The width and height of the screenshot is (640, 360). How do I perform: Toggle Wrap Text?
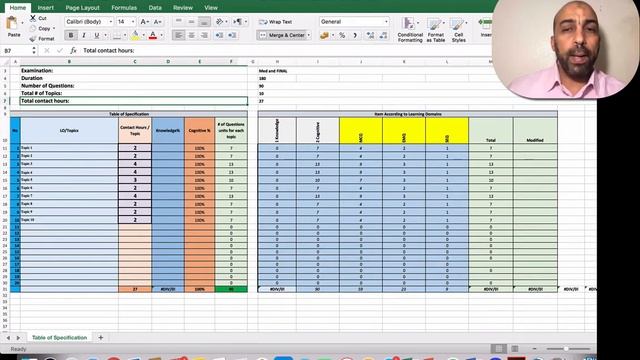click(x=276, y=22)
